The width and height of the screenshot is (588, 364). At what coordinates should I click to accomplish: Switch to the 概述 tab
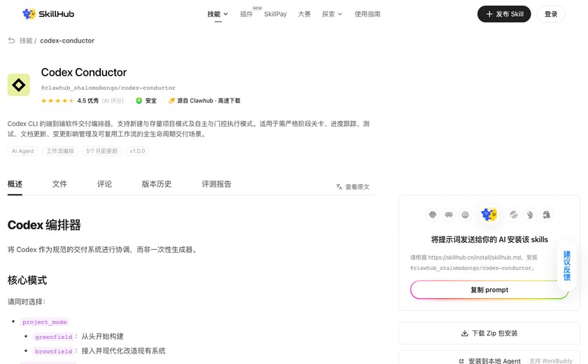(x=15, y=184)
